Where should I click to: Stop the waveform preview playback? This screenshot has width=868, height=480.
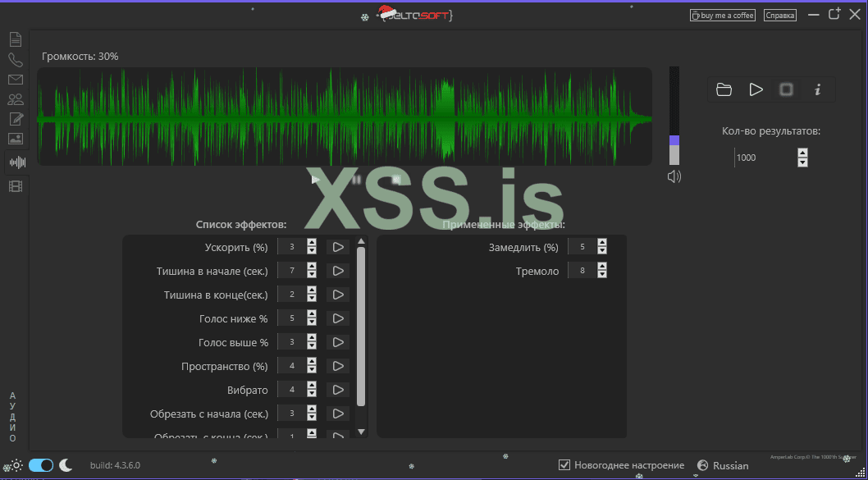(x=395, y=180)
